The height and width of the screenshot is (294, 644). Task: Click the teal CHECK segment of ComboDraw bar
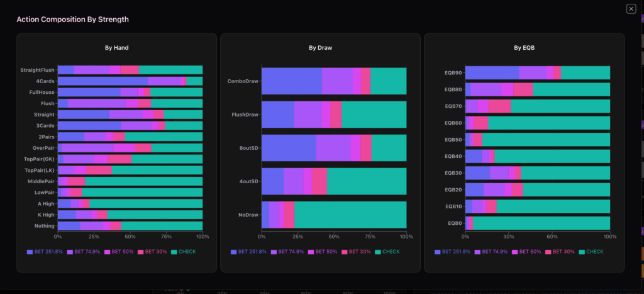(388, 81)
